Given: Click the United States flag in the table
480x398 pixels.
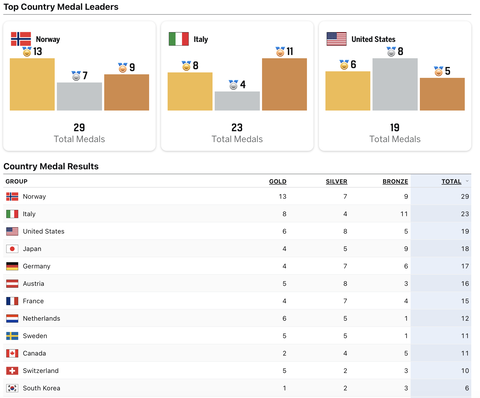Looking at the screenshot, I should pyautogui.click(x=12, y=231).
